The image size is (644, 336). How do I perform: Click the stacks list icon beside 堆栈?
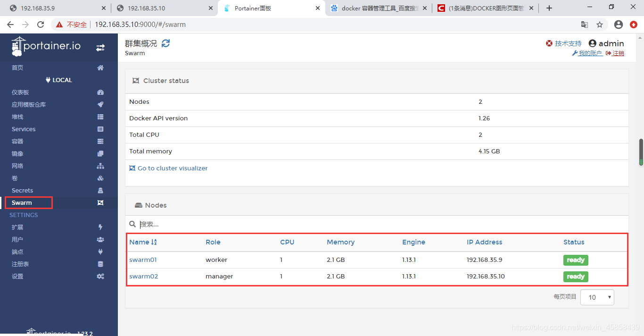pos(100,117)
